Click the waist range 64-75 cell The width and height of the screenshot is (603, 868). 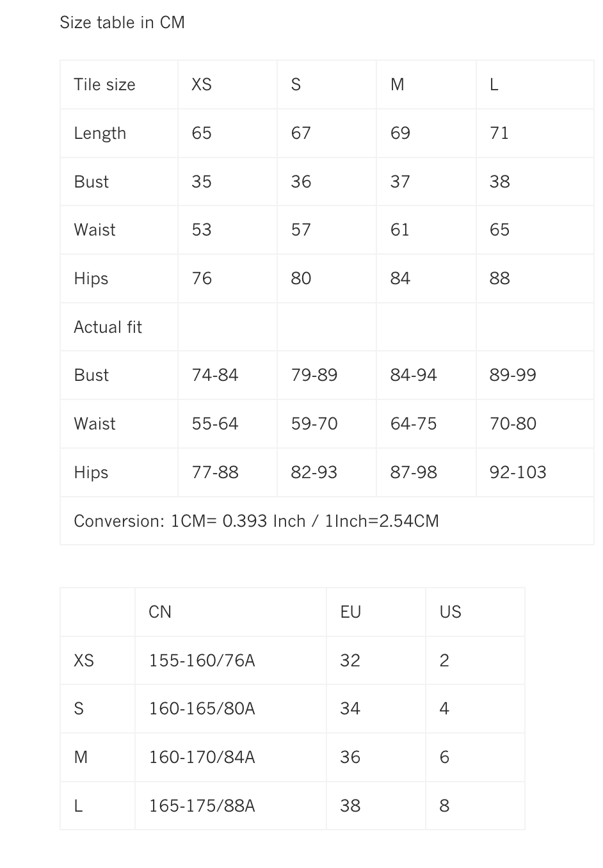(413, 424)
